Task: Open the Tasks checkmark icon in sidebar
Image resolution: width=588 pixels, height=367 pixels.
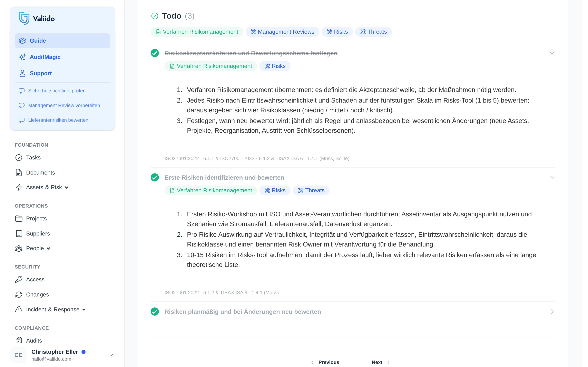Action: (x=19, y=158)
